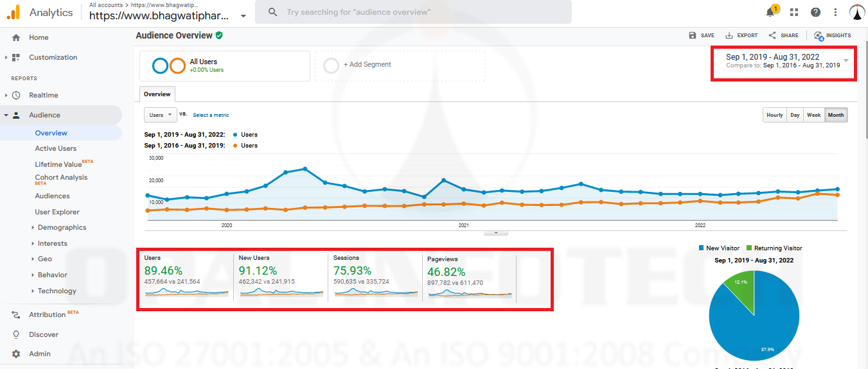
Task: Click the Sessions 75.93% metric card
Action: pyautogui.click(x=375, y=277)
